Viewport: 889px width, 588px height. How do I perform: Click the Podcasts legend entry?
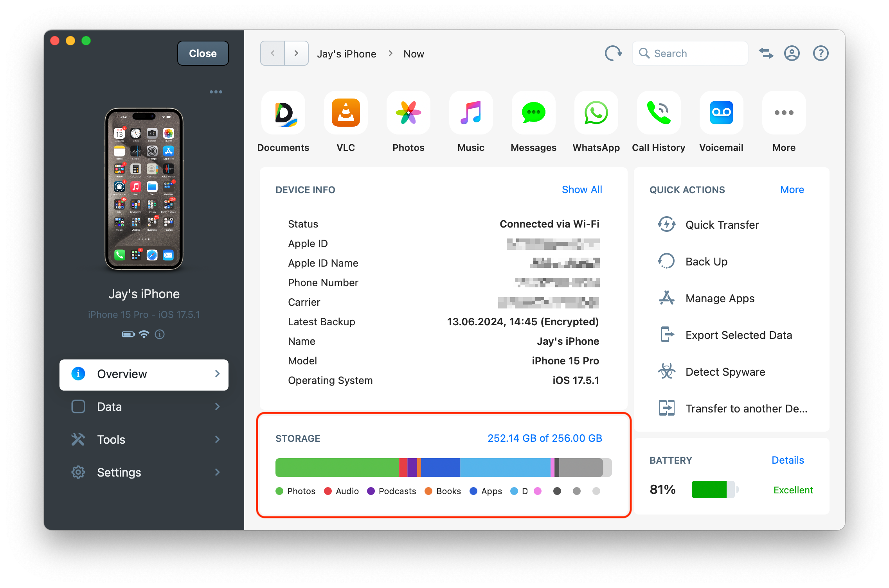point(392,491)
